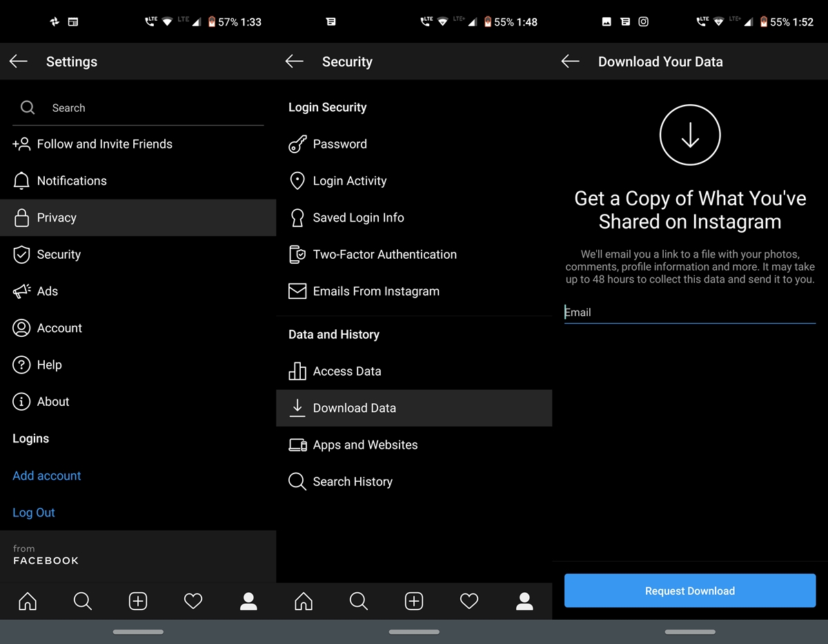Open Search History via the magnifier icon

297,482
